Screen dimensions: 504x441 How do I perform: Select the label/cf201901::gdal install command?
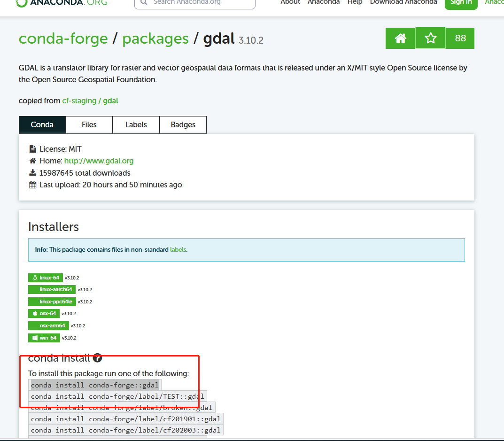(x=126, y=419)
